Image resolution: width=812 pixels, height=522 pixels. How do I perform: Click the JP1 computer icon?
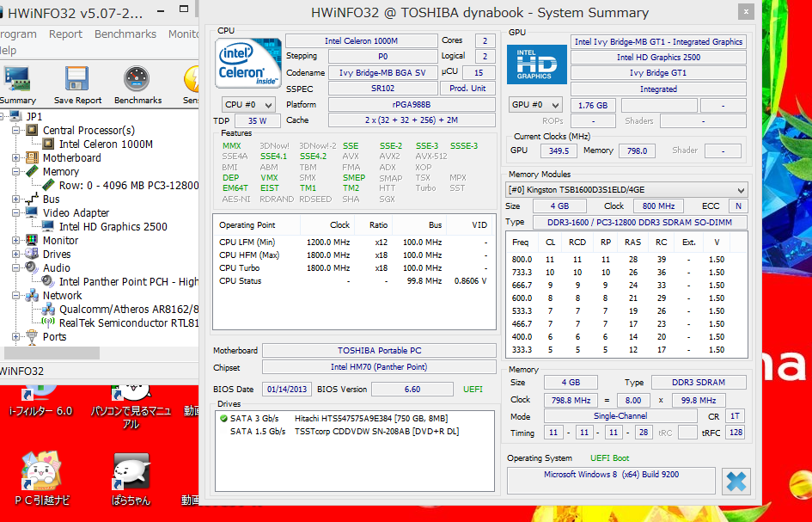(x=15, y=116)
